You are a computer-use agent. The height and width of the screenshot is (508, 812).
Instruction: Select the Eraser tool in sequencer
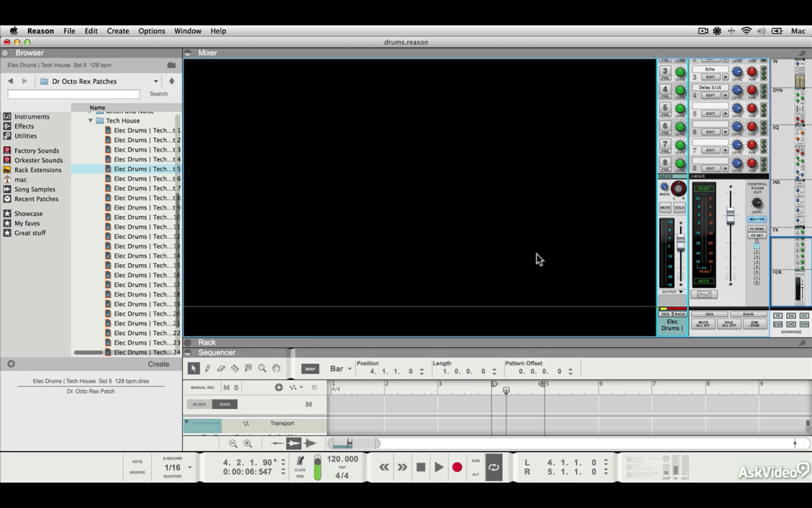click(221, 368)
